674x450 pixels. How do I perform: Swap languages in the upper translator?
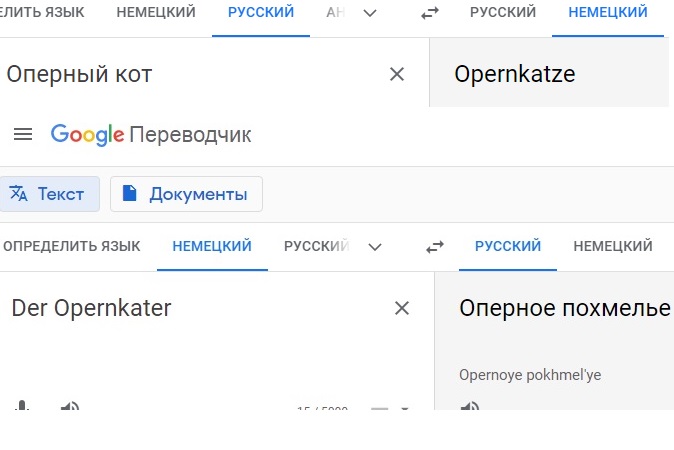430,13
